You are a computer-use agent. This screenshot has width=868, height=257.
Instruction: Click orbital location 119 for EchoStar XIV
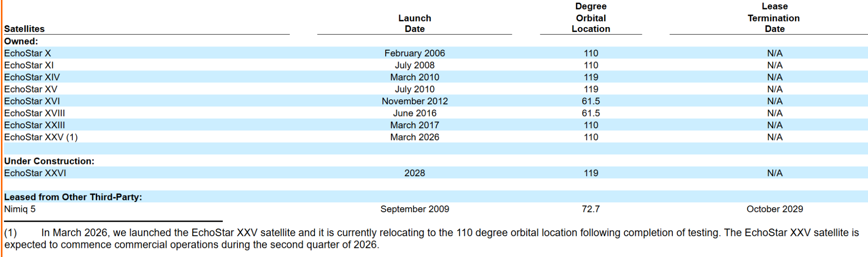591,77
